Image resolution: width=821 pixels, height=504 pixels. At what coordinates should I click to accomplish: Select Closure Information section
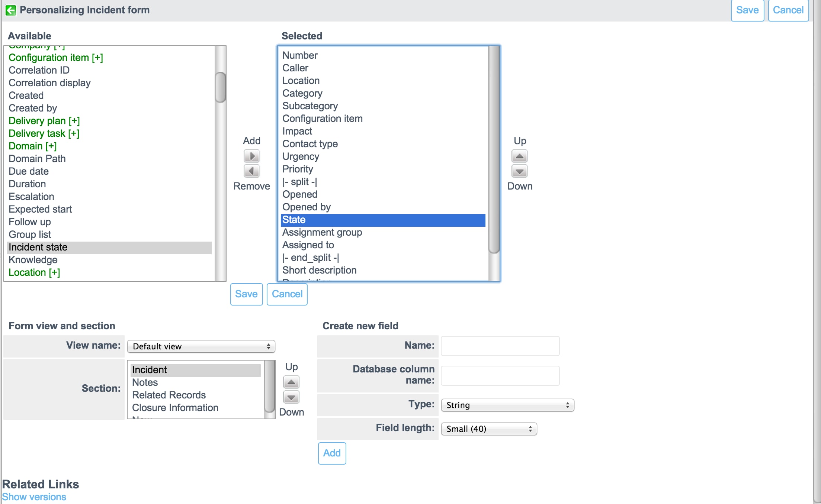175,408
